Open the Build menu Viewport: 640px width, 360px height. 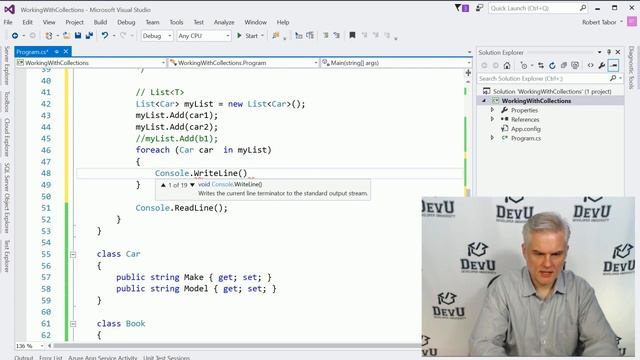tap(100, 22)
